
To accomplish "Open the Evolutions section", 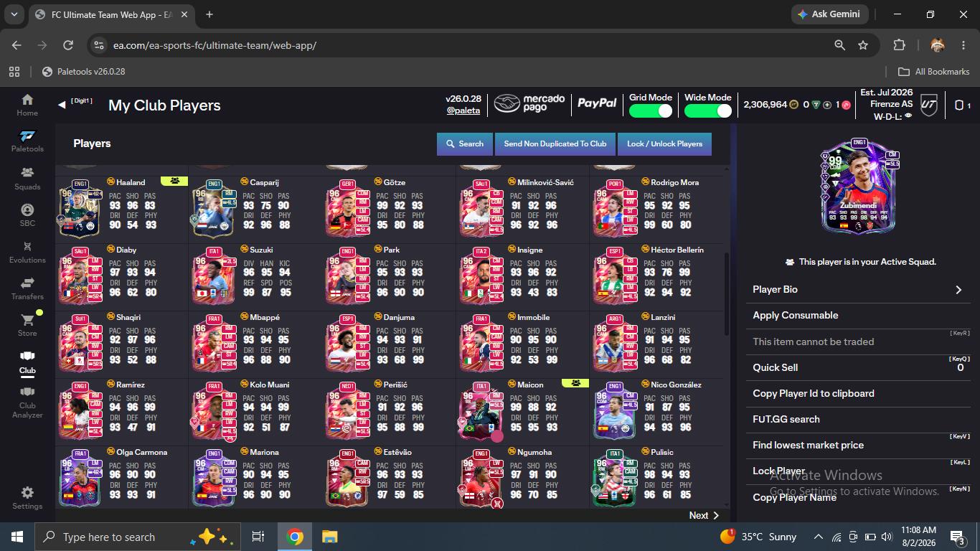I will coord(27,253).
